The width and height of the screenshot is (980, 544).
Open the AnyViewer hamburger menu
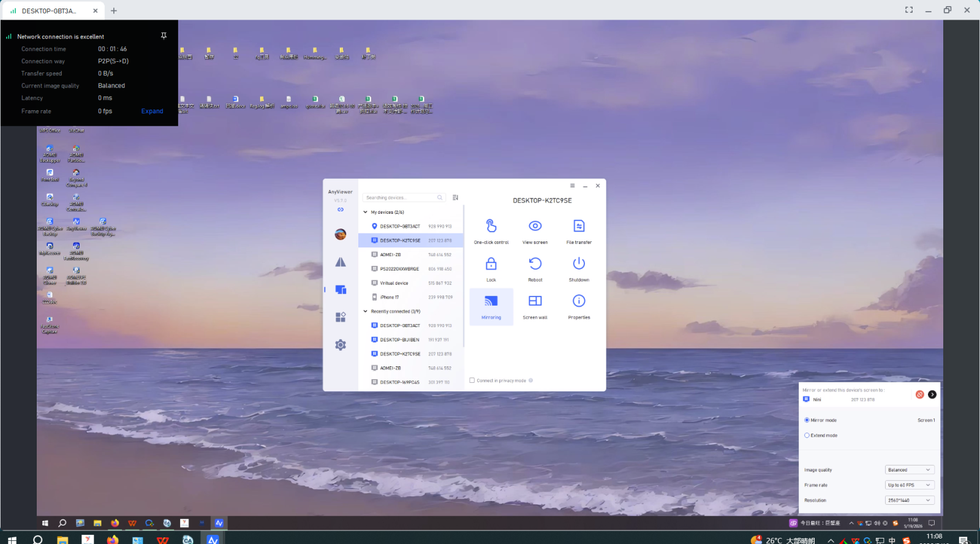pos(573,186)
